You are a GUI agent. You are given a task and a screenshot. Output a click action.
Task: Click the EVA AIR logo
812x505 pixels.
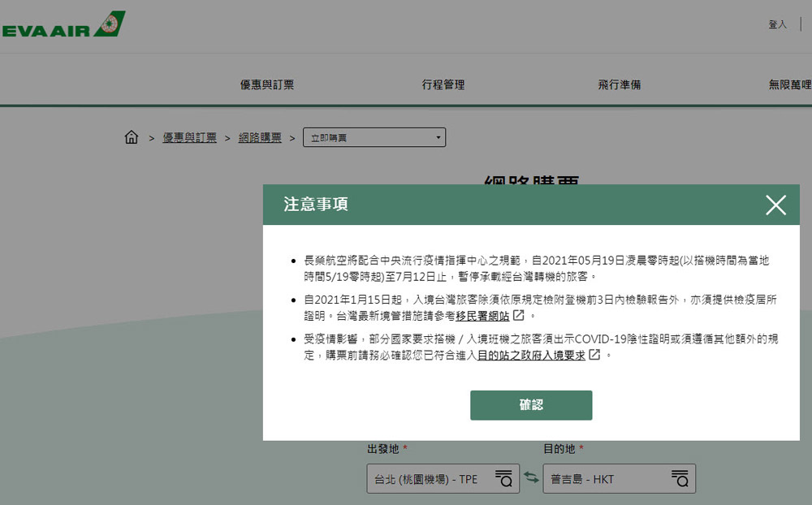63,24
